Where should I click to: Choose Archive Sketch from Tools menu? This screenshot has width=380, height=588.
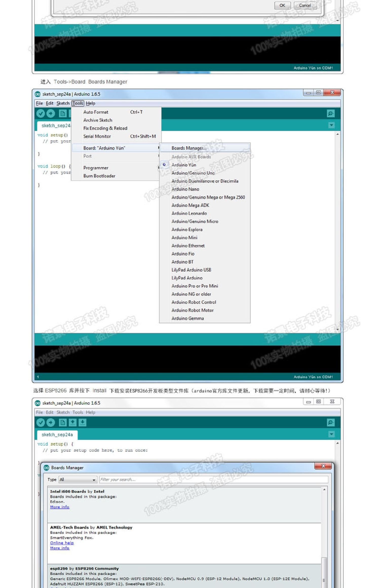[x=116, y=120]
